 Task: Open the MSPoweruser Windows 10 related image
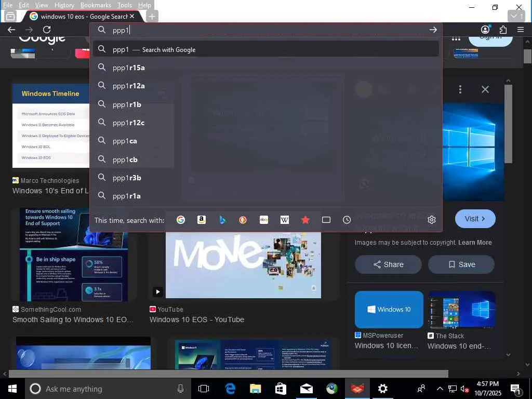(x=389, y=310)
